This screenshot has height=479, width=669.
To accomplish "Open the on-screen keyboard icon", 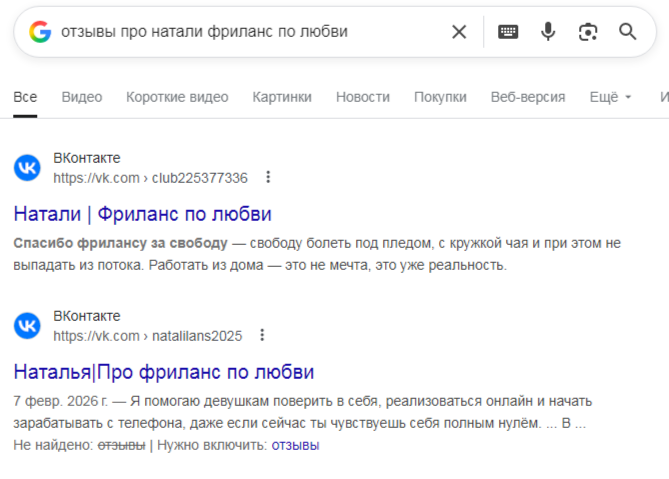I will click(508, 32).
